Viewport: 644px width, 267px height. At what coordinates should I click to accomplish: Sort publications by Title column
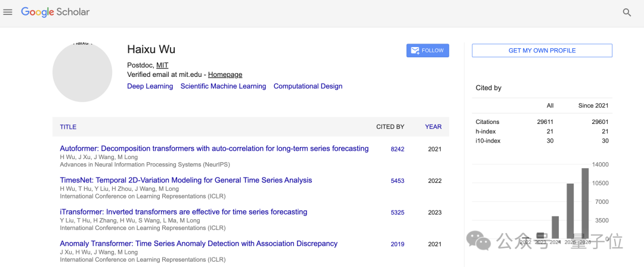68,127
